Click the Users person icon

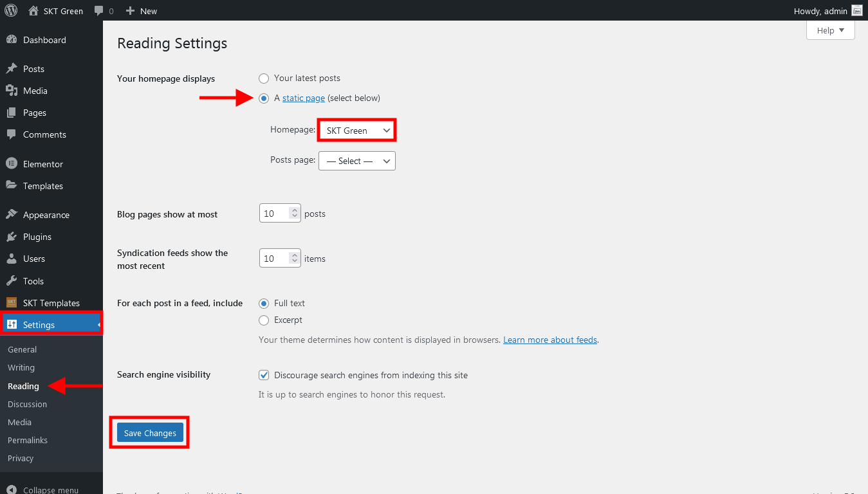[x=12, y=259]
